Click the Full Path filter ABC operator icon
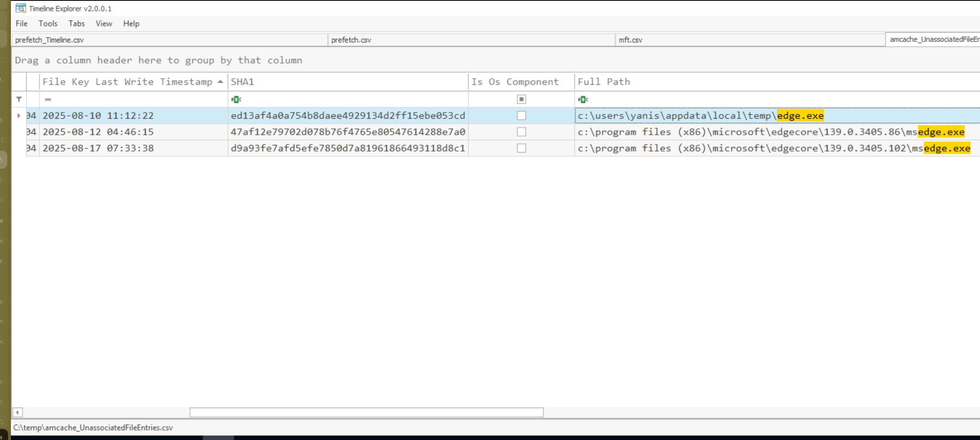The width and height of the screenshot is (980, 440). pos(583,99)
